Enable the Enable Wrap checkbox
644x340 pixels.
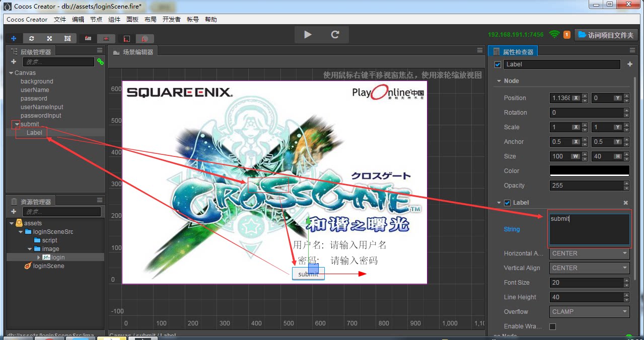point(552,326)
